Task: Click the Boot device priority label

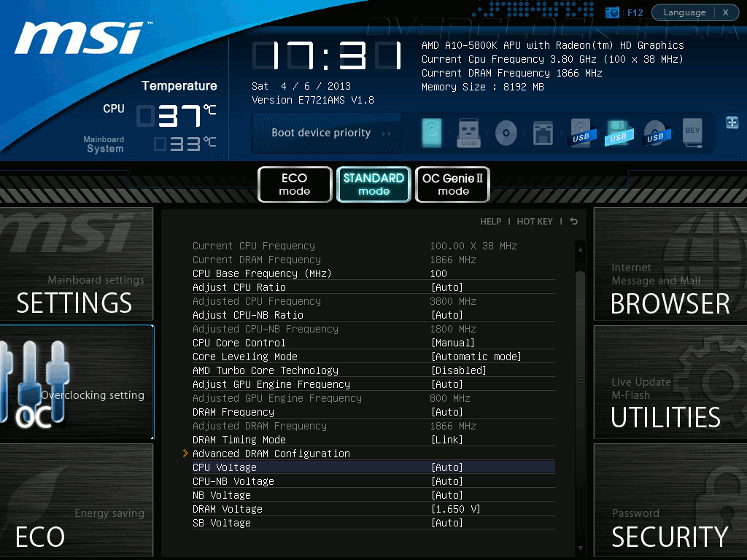Action: [x=321, y=133]
